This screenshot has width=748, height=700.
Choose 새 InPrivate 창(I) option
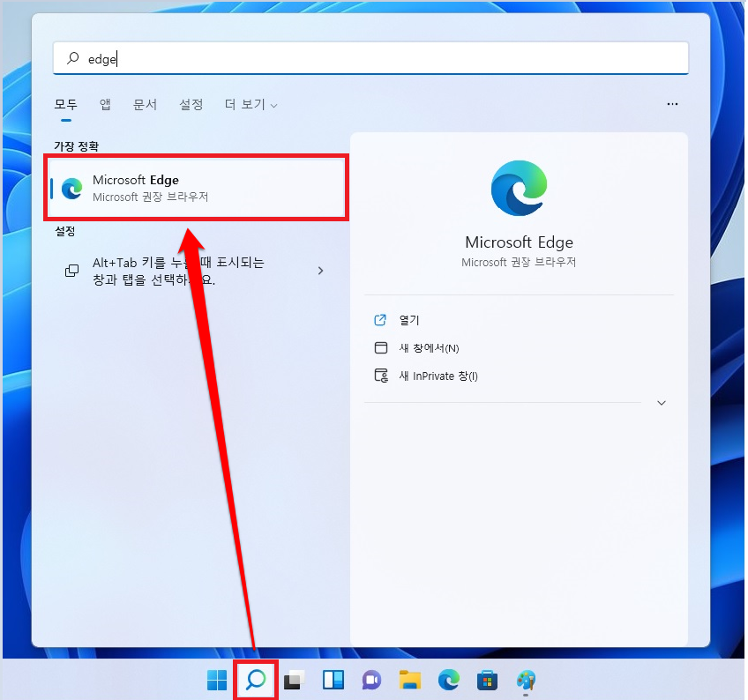point(438,376)
